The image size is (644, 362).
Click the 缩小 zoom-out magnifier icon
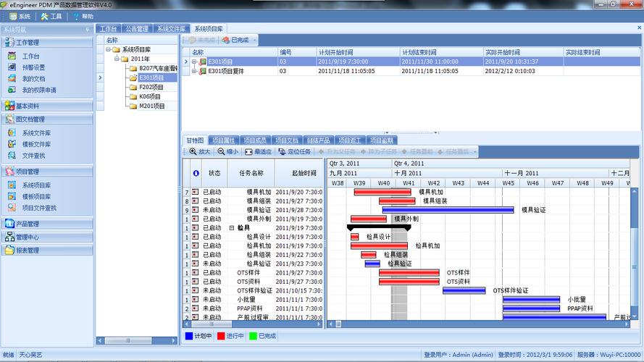coord(222,152)
